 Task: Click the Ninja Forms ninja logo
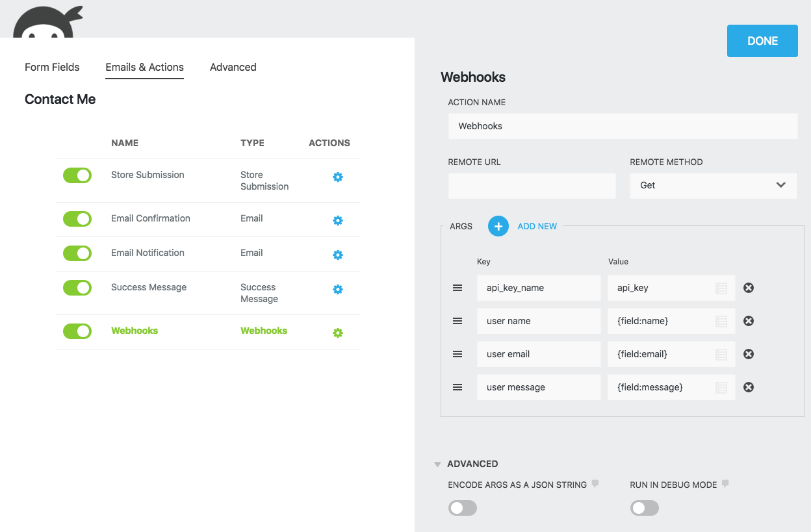point(45,19)
